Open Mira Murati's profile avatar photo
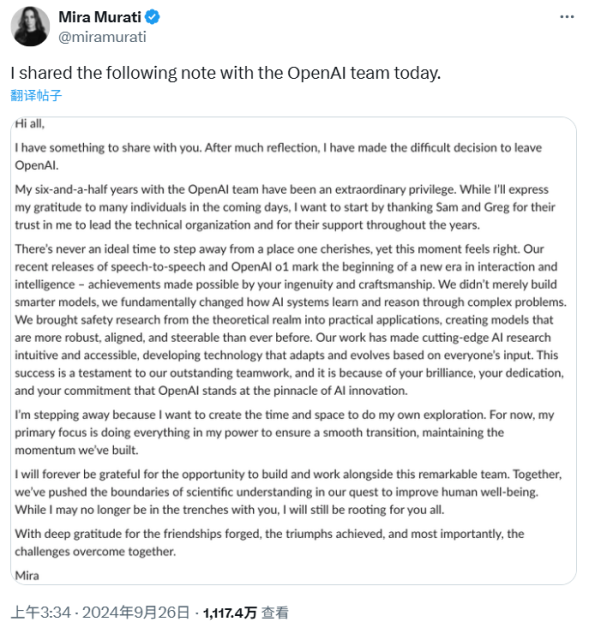Image resolution: width=589 pixels, height=635 pixels. [x=30, y=26]
